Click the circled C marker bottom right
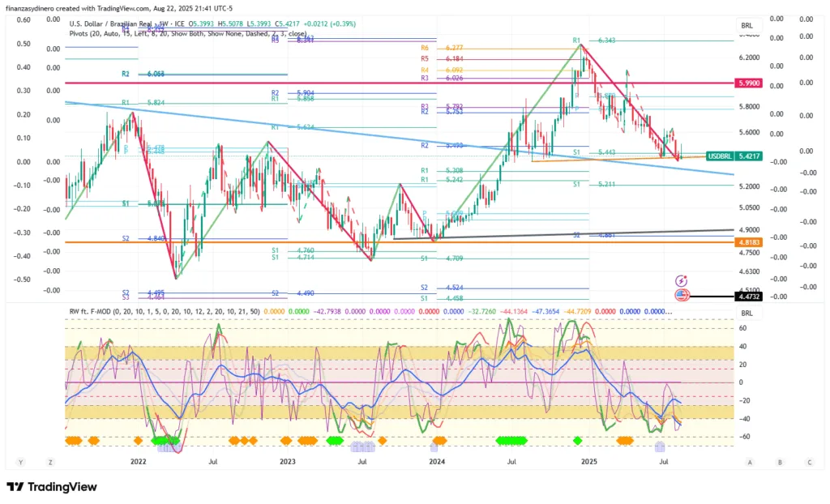Image resolution: width=830 pixels, height=504 pixels. pyautogui.click(x=810, y=462)
